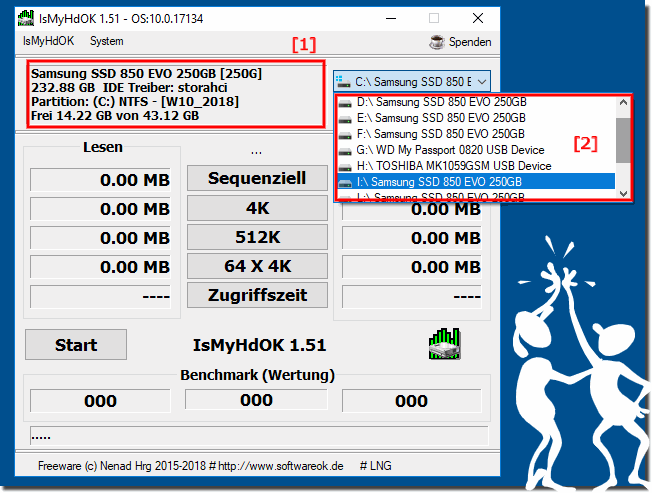The image size is (652, 493).
Task: Click 'Frei 14.22 GB von 43.12 GB' text
Action: pos(115,116)
